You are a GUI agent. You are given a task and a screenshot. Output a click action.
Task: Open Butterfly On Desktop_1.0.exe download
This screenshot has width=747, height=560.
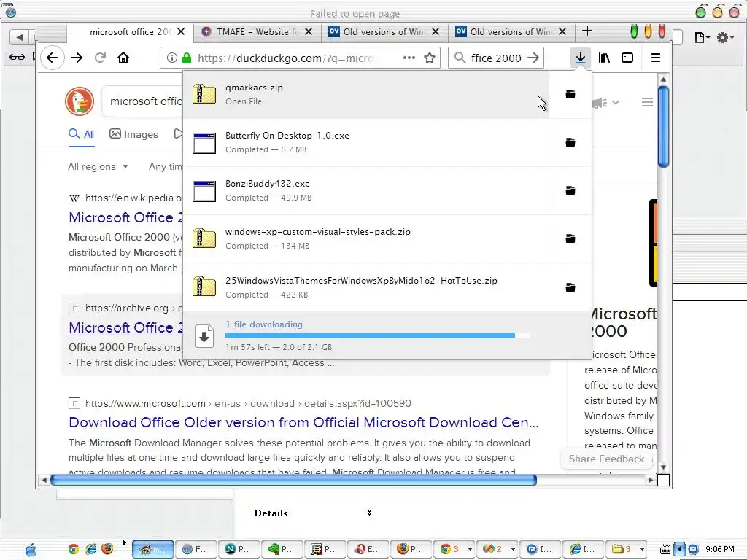pos(366,142)
